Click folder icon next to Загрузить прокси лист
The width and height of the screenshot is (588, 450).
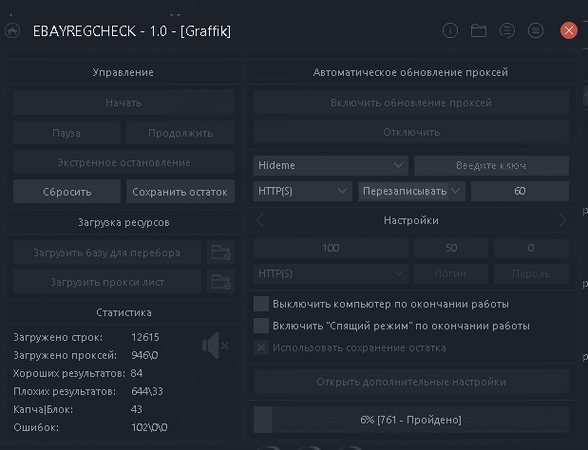[221, 282]
